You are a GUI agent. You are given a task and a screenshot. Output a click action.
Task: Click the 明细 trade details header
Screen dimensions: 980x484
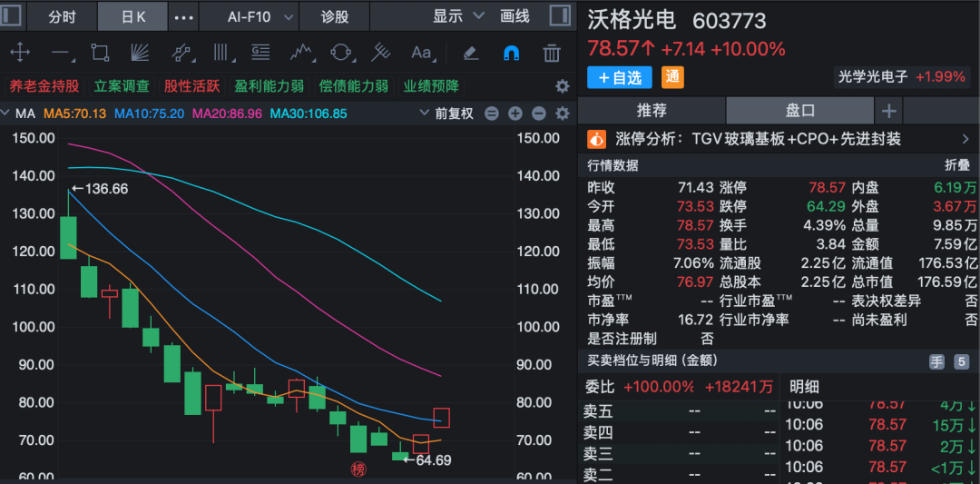click(805, 387)
